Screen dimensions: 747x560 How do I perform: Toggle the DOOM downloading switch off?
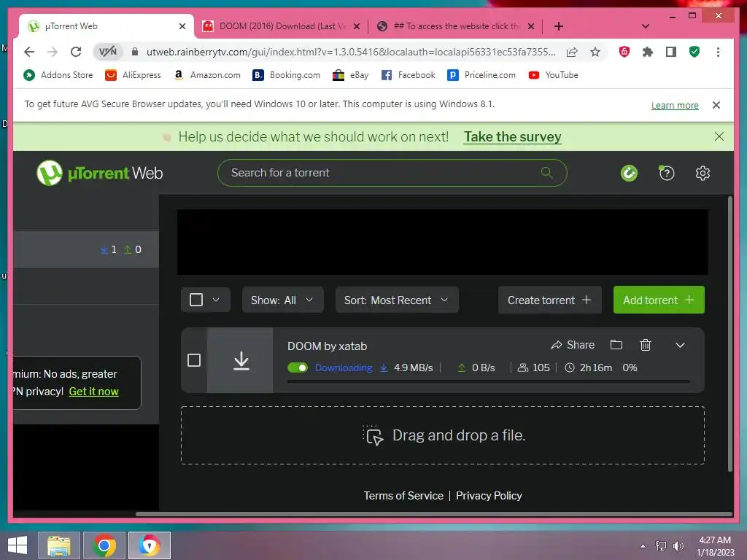tap(298, 367)
